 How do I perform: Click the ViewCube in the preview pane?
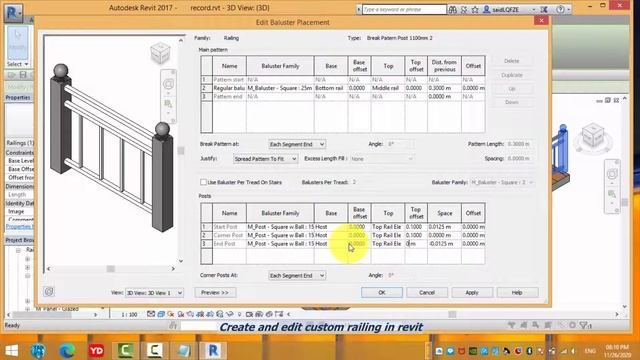(160, 53)
